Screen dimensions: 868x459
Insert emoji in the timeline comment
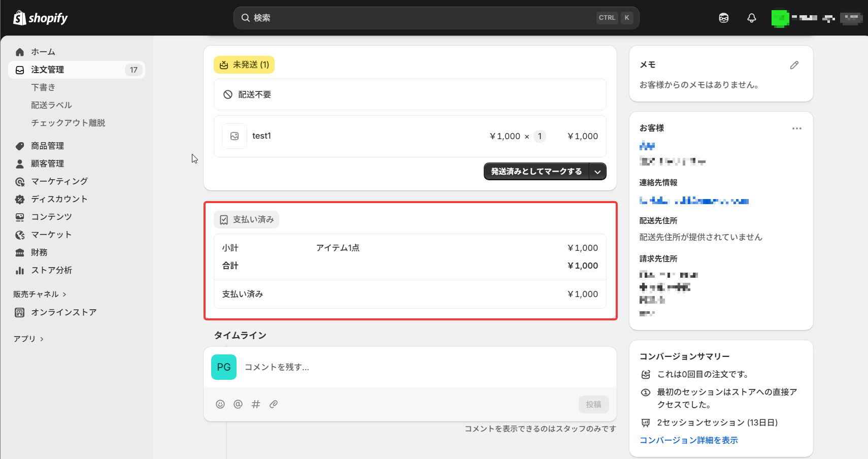(220, 404)
